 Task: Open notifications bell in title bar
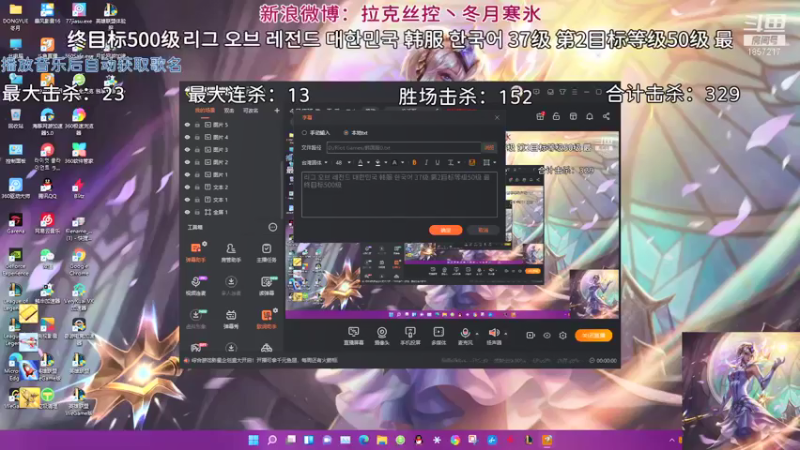tap(589, 117)
